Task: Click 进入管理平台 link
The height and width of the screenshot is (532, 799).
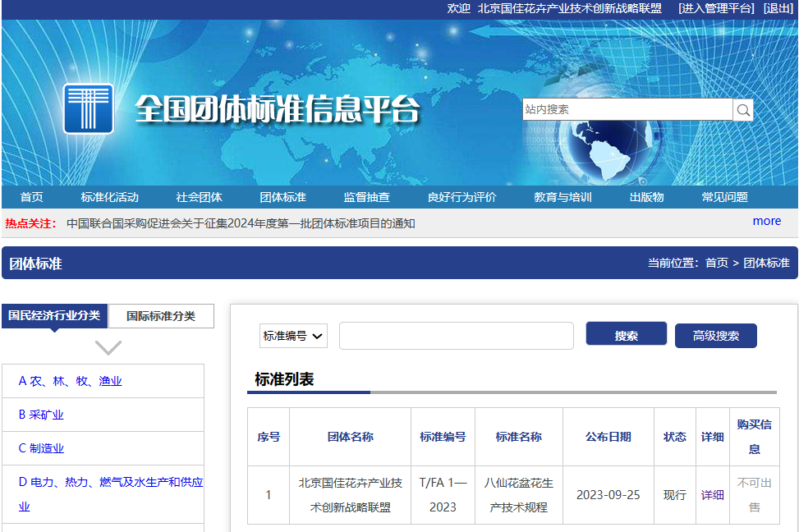Action: pyautogui.click(x=716, y=8)
